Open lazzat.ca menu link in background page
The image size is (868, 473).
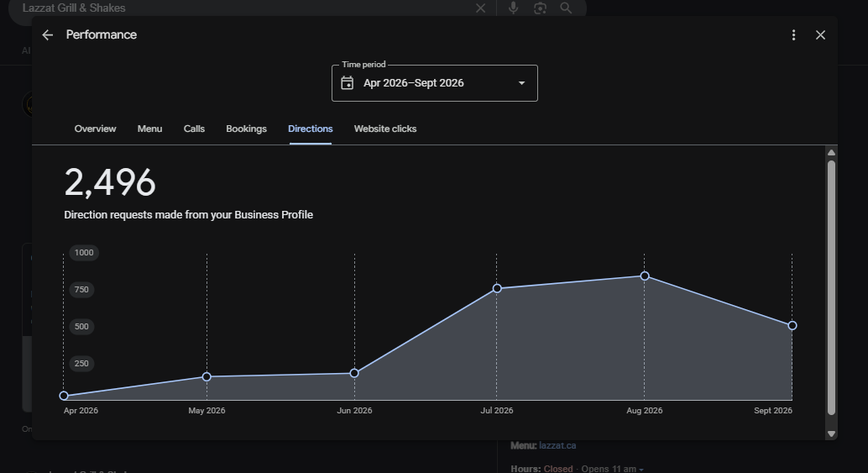click(557, 445)
